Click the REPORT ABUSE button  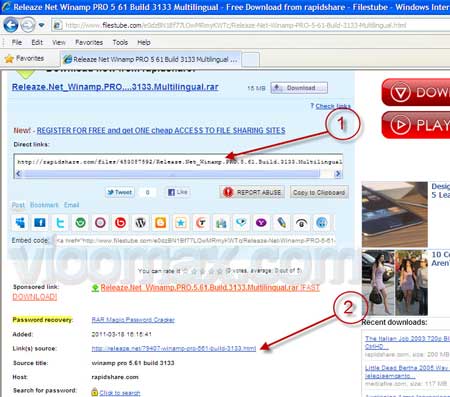(252, 192)
